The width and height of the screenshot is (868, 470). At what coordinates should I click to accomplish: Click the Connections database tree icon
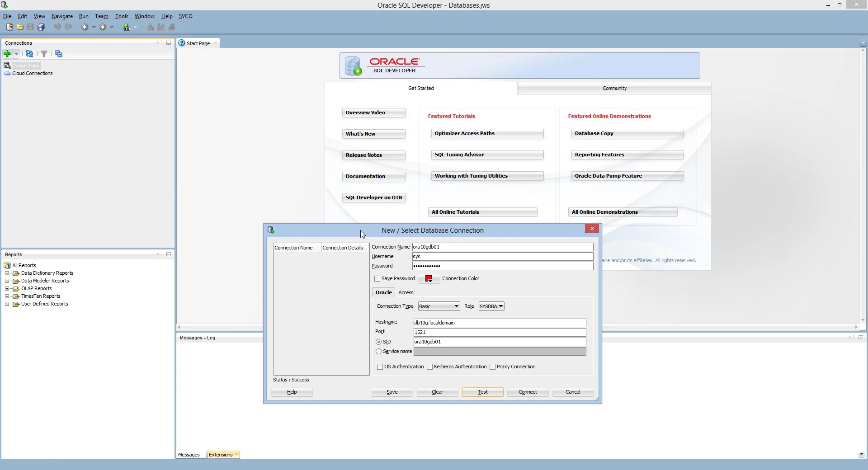[x=7, y=66]
